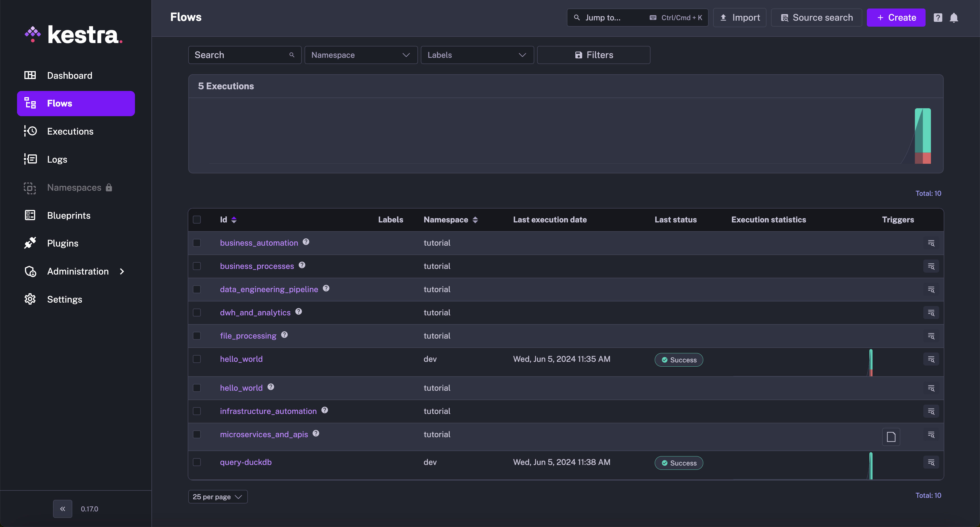Open logs icon for query-duckdb row
980x527 pixels.
[x=931, y=462]
